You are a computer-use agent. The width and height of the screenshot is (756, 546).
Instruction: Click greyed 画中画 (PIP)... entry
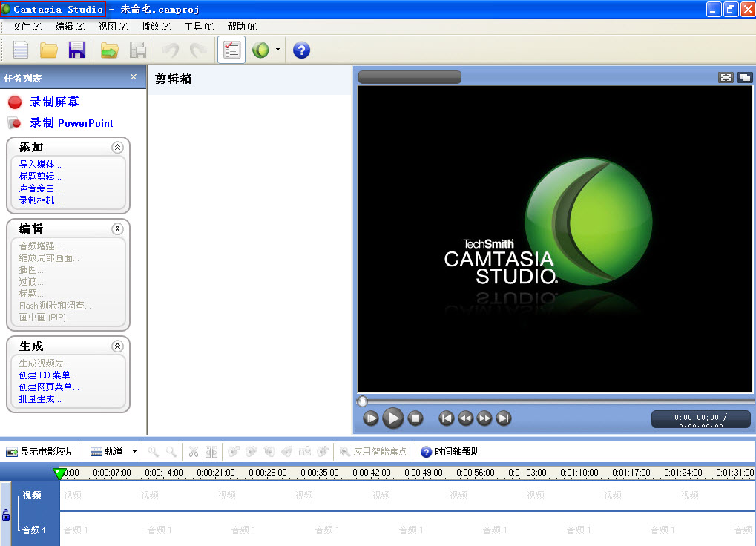pyautogui.click(x=45, y=317)
